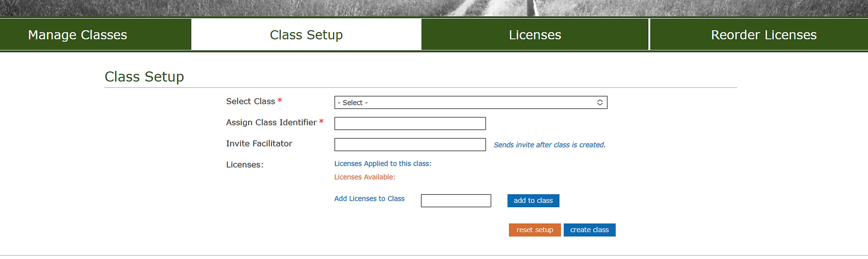Go to the Licenses tab

coord(535,35)
